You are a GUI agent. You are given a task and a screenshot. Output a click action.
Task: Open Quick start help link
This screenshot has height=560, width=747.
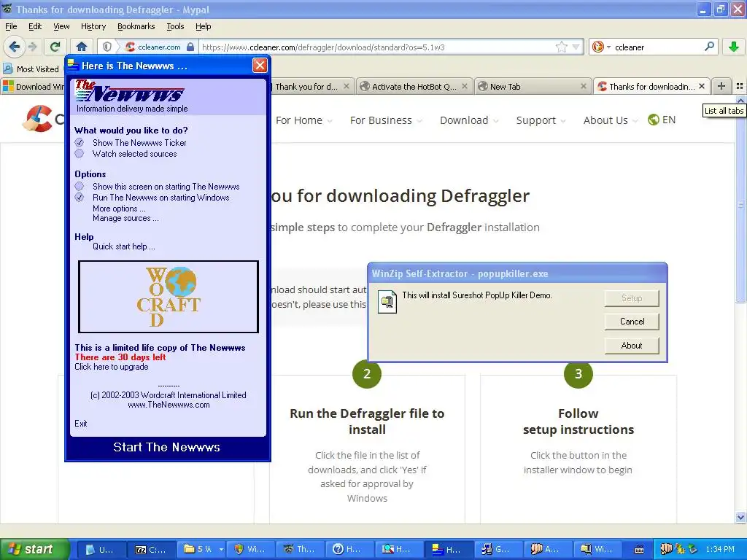[124, 246]
